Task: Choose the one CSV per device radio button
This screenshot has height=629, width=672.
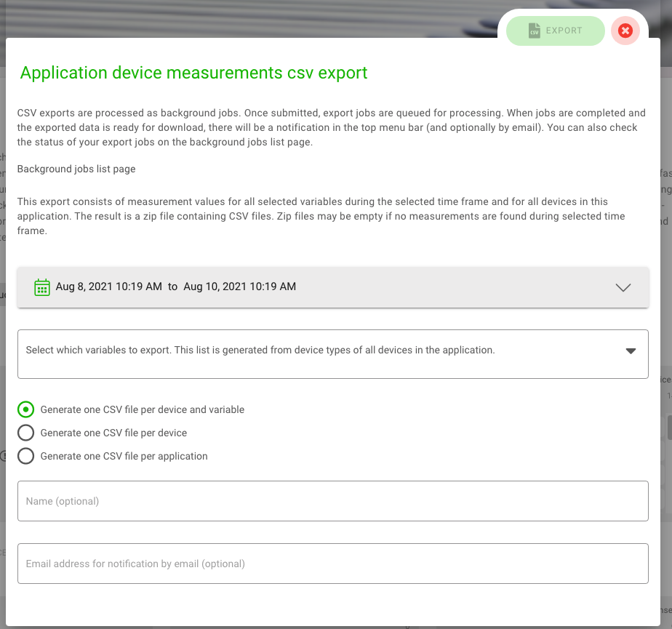Action: tap(26, 433)
